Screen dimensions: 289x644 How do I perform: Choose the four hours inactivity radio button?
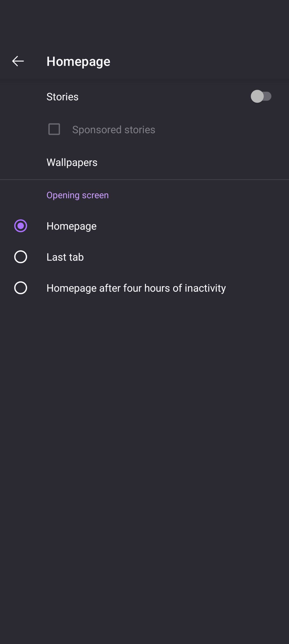point(21,288)
